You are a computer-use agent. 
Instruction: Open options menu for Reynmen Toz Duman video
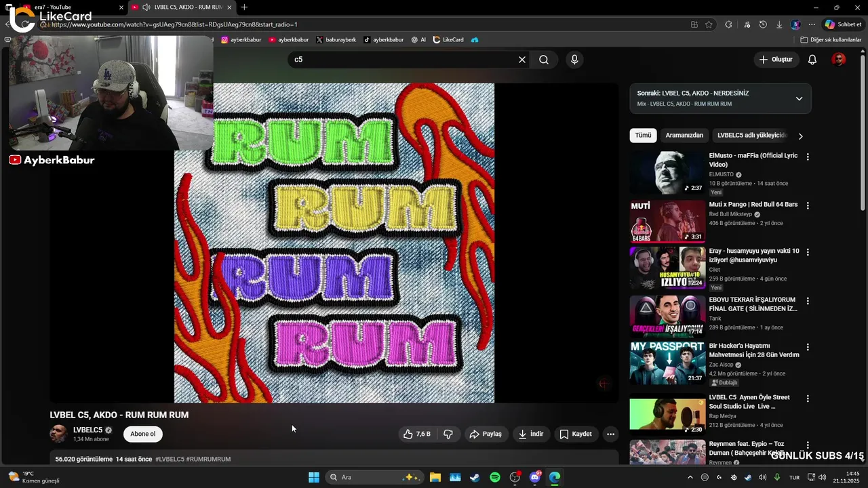click(x=807, y=445)
